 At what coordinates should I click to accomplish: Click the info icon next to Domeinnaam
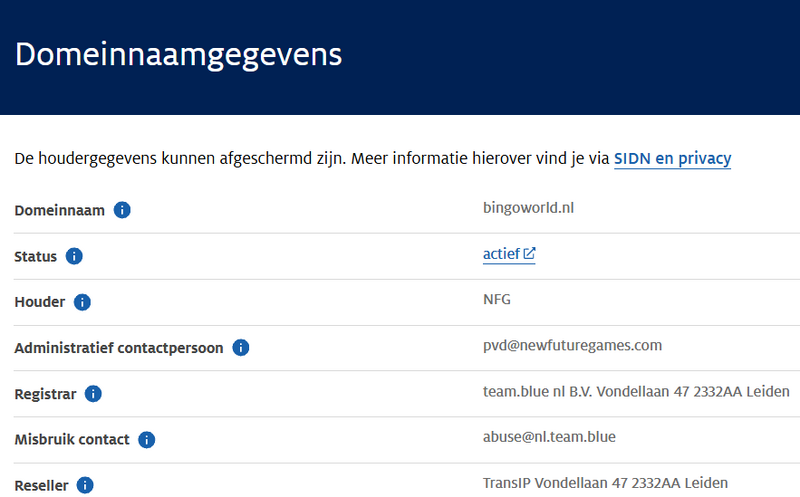tap(122, 210)
